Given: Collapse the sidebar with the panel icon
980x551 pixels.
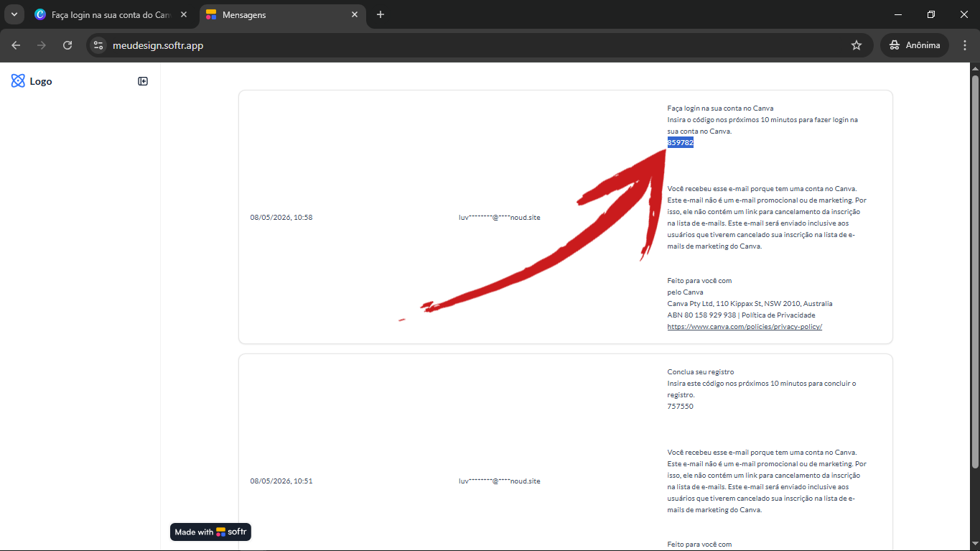Looking at the screenshot, I should (143, 81).
